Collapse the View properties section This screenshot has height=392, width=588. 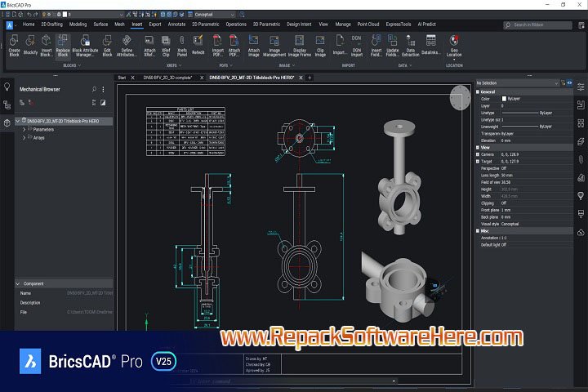coord(478,148)
